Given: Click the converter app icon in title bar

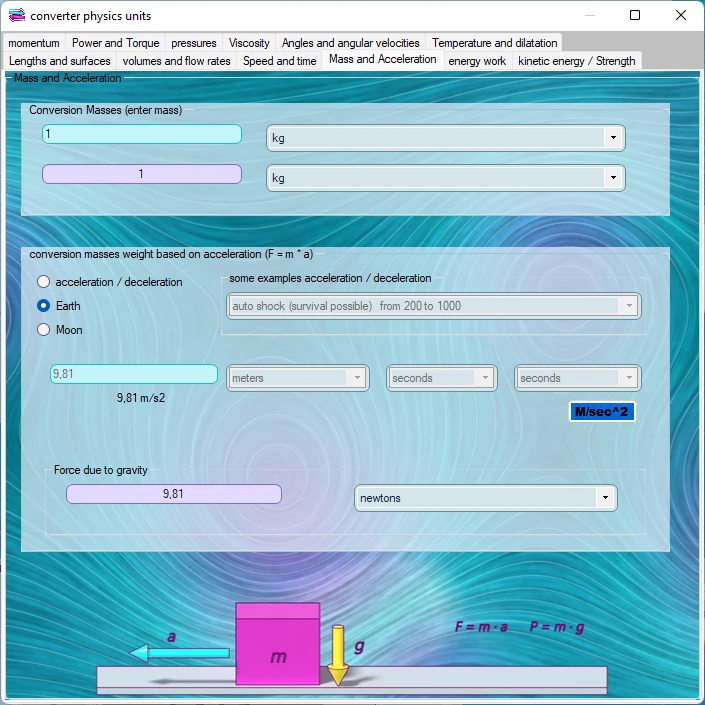Looking at the screenshot, I should [x=17, y=15].
